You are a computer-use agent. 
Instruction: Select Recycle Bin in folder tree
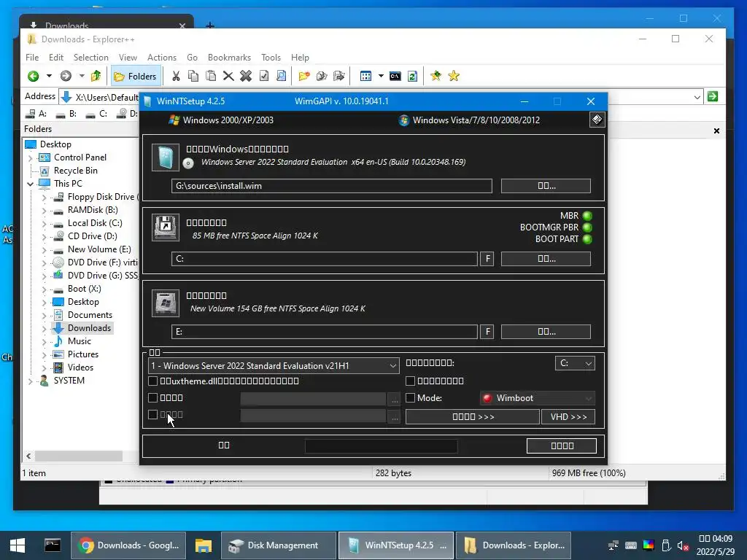click(x=75, y=171)
